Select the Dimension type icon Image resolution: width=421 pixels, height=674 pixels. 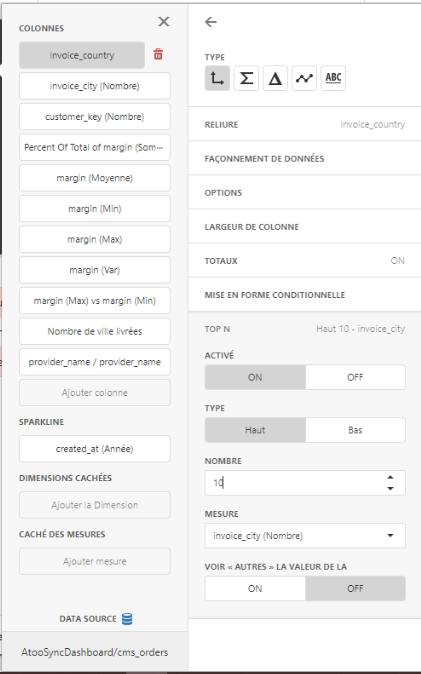coord(217,78)
